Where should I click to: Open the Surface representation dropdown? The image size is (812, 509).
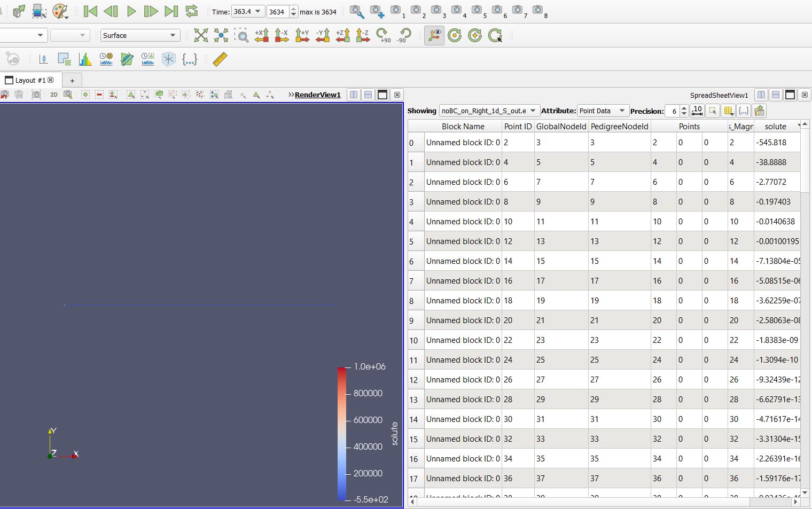(x=139, y=35)
